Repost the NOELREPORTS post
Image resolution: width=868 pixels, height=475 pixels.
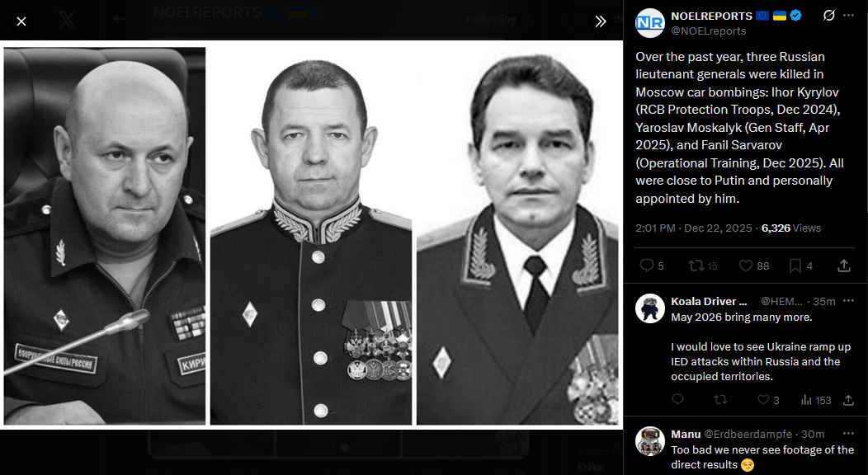[x=702, y=266]
